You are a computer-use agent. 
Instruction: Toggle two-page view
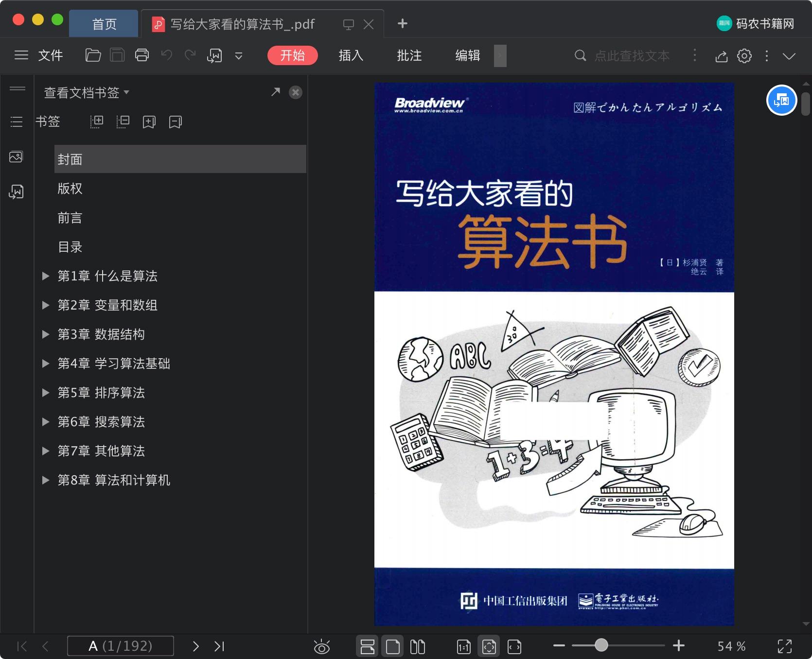[x=418, y=646]
